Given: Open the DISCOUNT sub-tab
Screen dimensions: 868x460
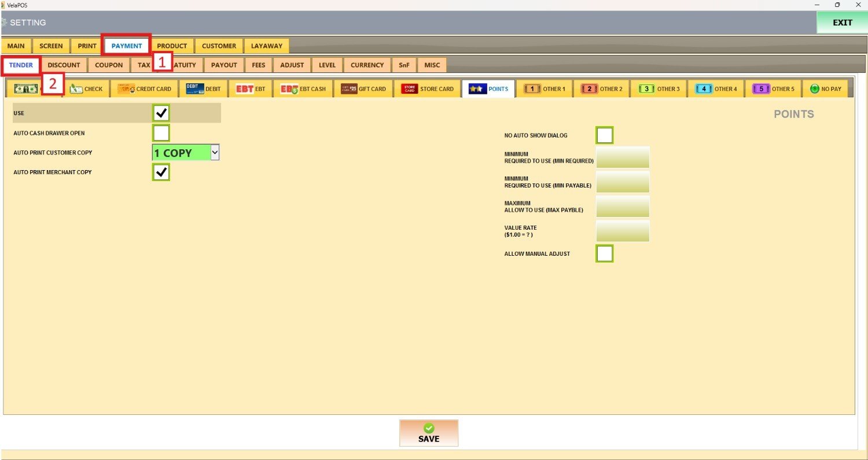Looking at the screenshot, I should point(64,65).
